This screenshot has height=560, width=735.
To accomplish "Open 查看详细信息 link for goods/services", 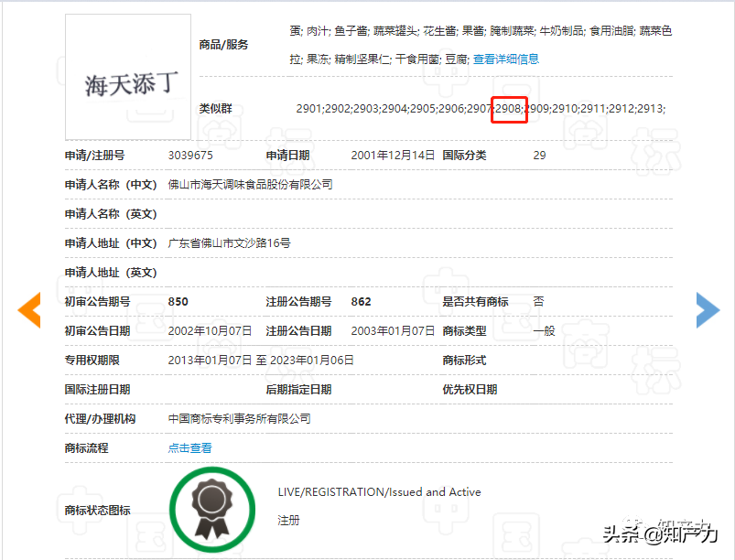I will 506,59.
